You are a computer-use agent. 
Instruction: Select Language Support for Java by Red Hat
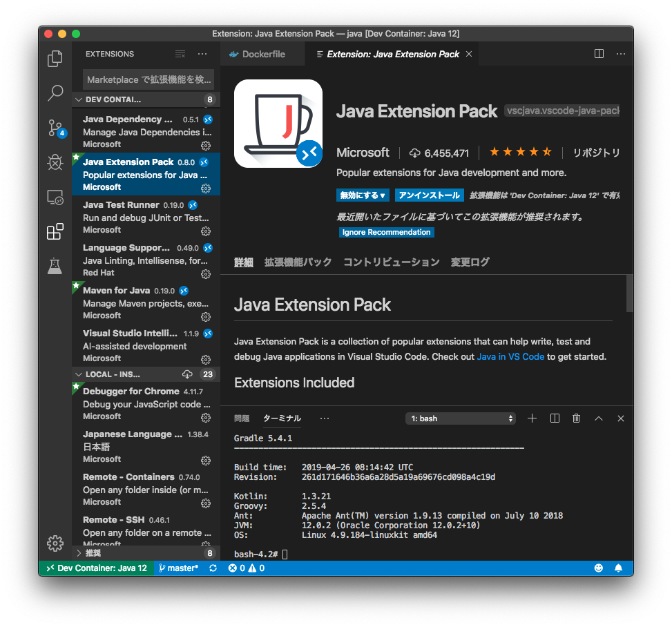pos(146,260)
